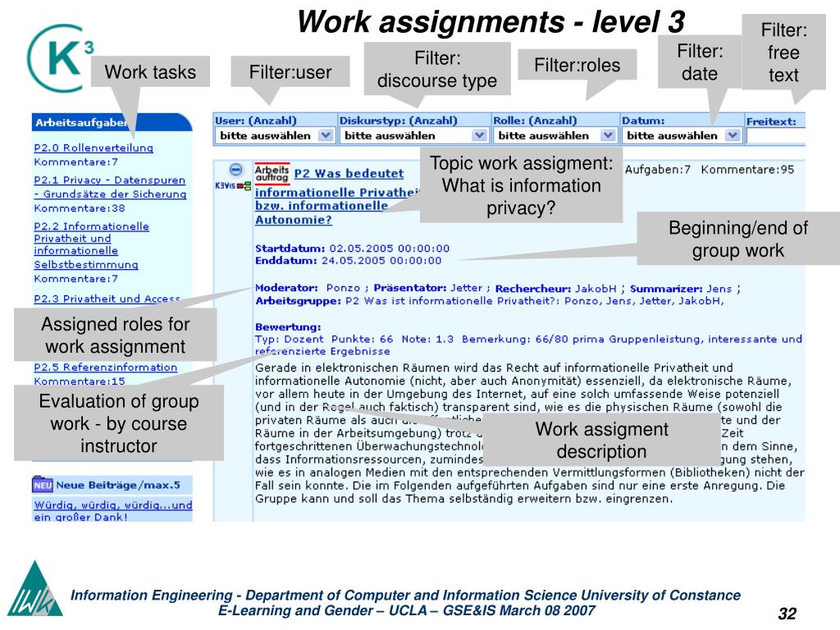Open the Diskurstyp (Anzahl) dropdown
This screenshot has width=840, height=630.
coord(414,135)
